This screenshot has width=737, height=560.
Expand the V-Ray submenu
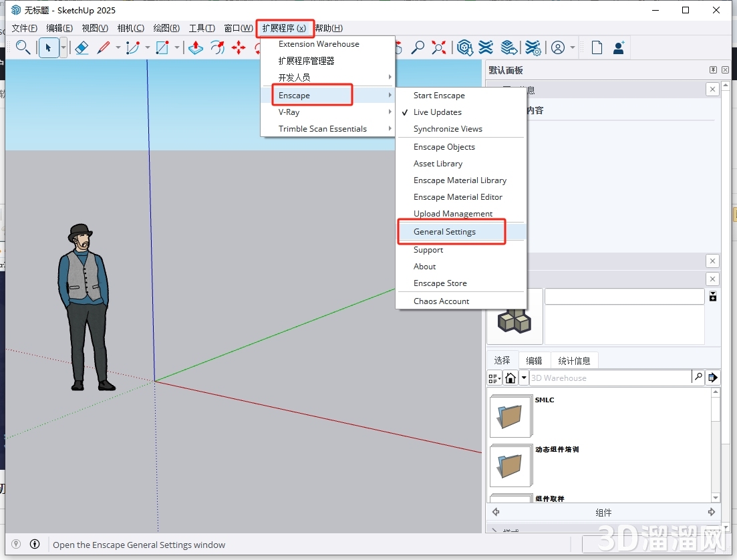click(327, 112)
